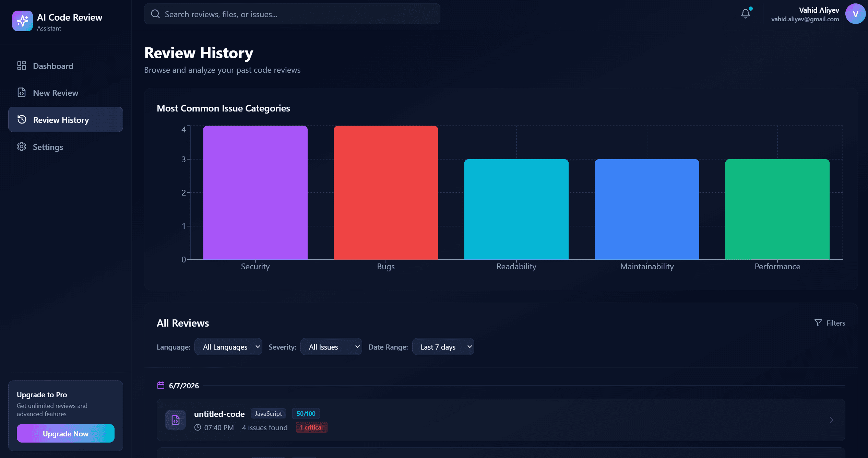Screen dimensions: 868x458
Task: Focus the search reviews input field
Action: tap(292, 14)
